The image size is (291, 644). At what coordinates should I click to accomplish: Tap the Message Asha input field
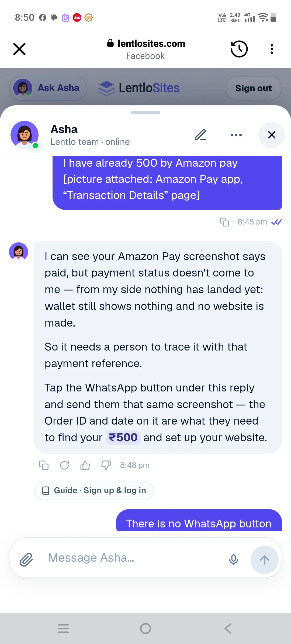point(135,558)
